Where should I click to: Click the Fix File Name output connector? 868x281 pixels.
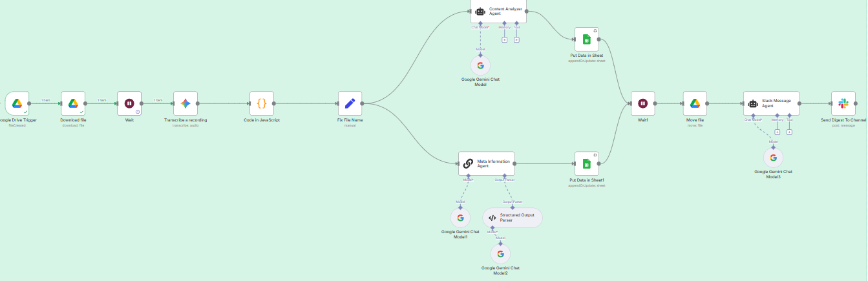pos(363,103)
